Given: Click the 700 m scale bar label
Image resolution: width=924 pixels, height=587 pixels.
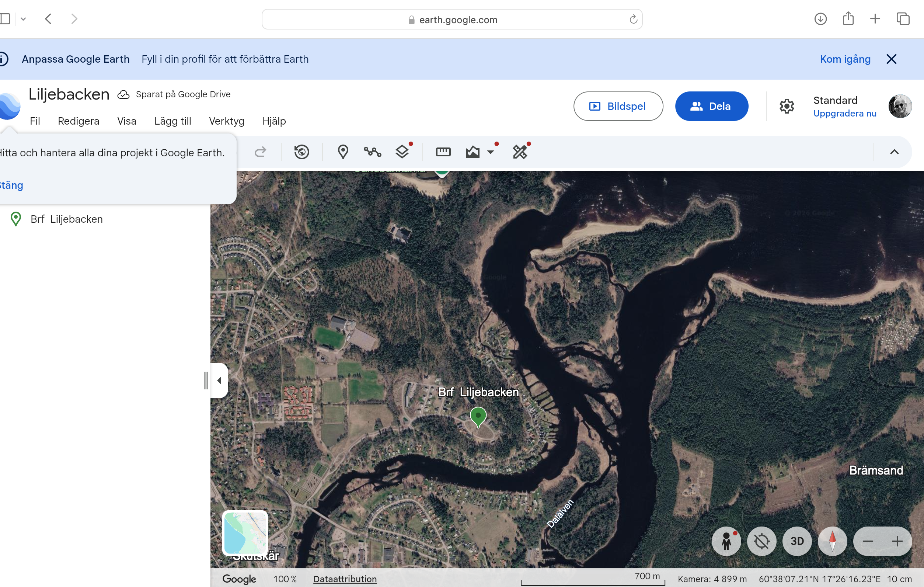Looking at the screenshot, I should click(x=647, y=576).
